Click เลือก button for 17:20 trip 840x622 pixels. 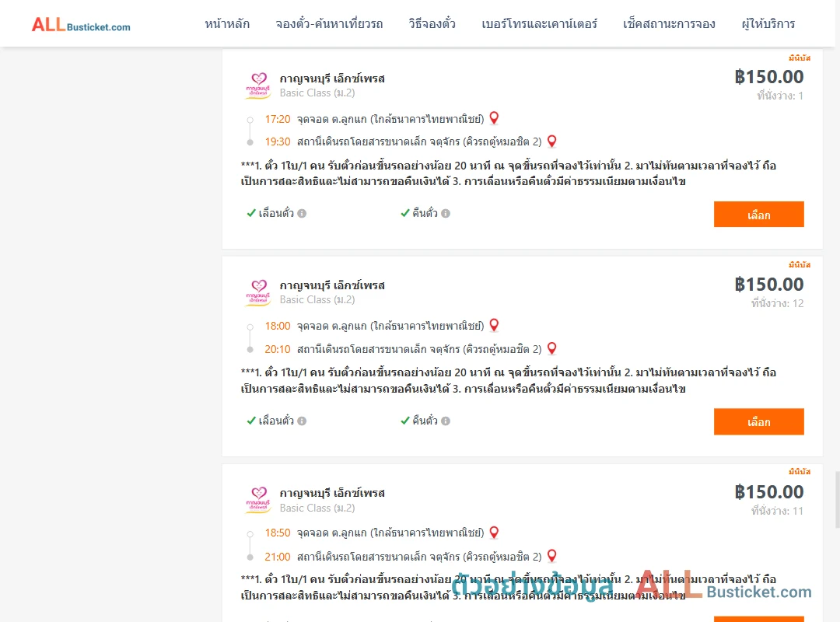[758, 215]
